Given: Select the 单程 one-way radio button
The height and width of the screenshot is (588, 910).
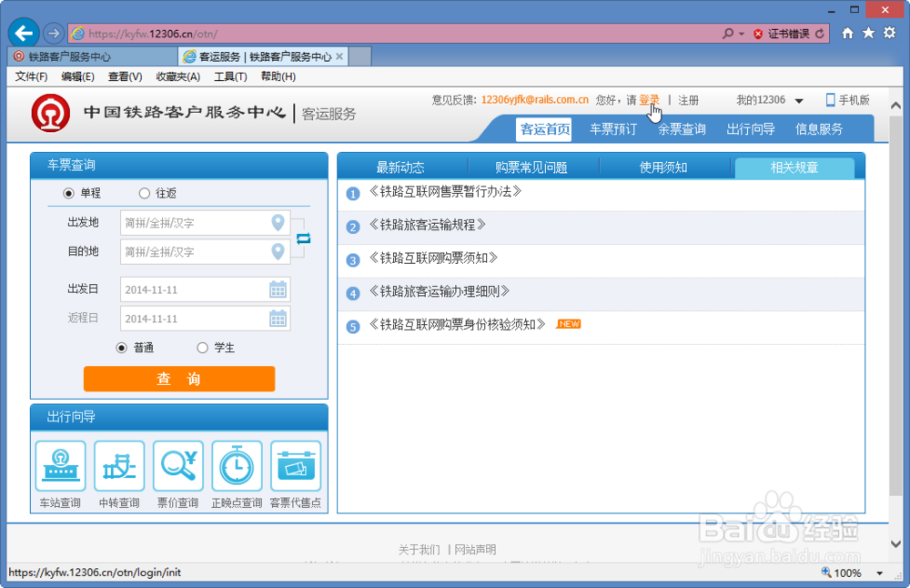Looking at the screenshot, I should tap(68, 193).
